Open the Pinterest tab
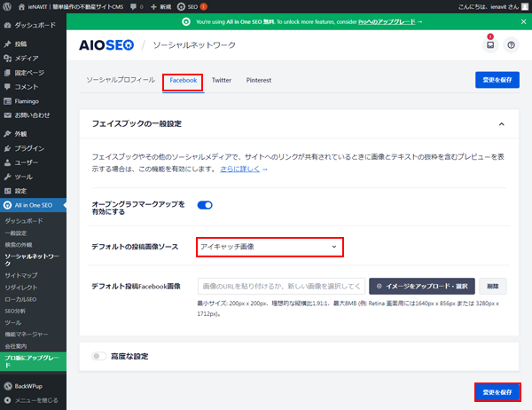The image size is (532, 410). pos(259,80)
